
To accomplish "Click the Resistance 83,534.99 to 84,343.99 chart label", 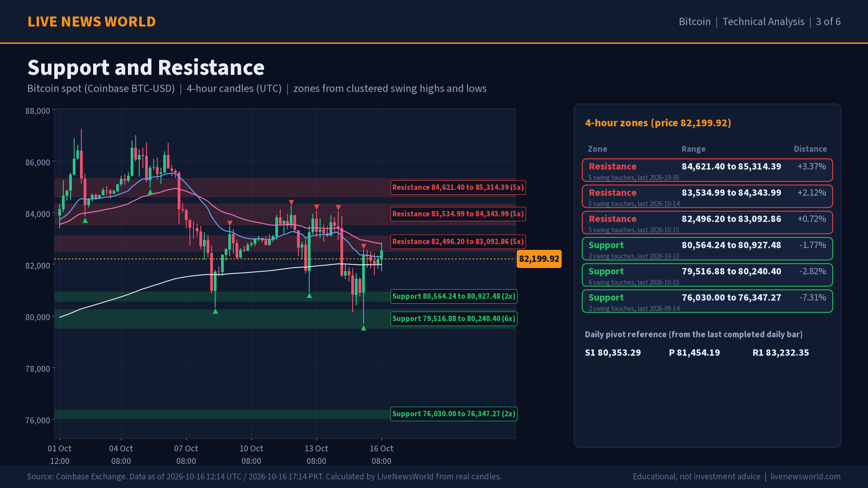I will [x=458, y=214].
